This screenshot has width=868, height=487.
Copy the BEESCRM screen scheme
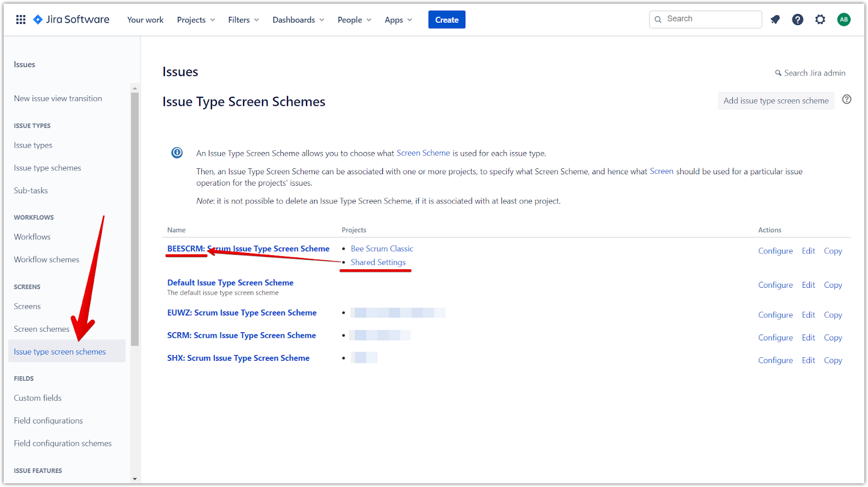[x=833, y=251]
